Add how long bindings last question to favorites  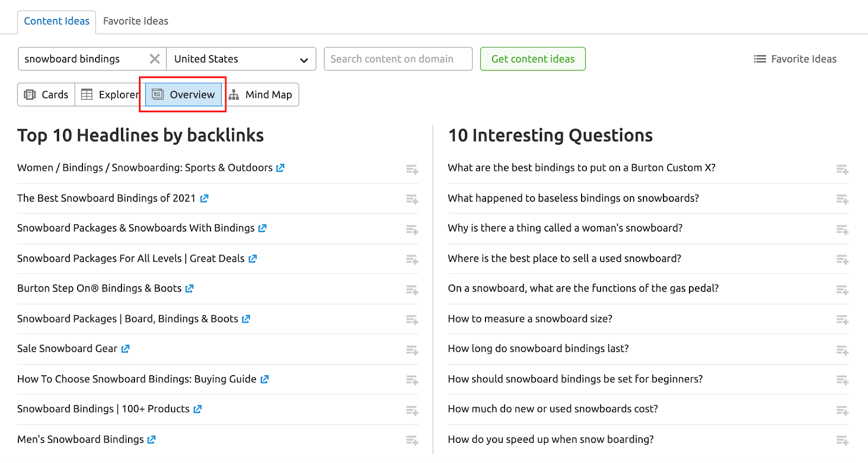point(843,350)
